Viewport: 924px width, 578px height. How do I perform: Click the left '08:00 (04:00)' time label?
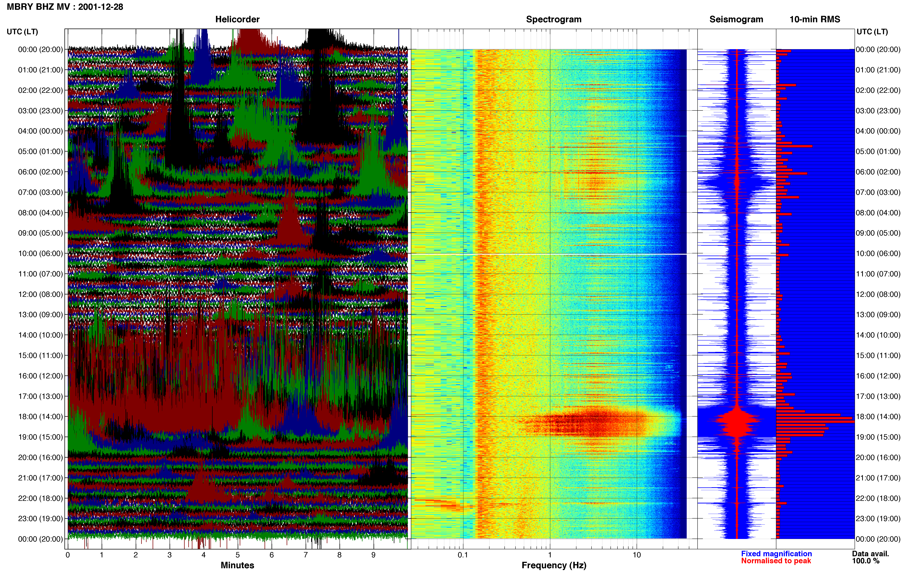41,212
